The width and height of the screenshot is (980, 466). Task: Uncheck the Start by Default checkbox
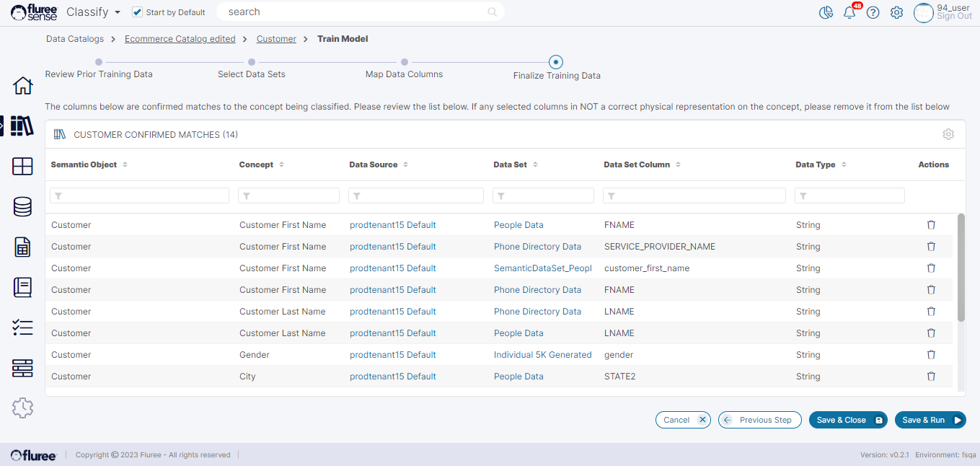138,12
